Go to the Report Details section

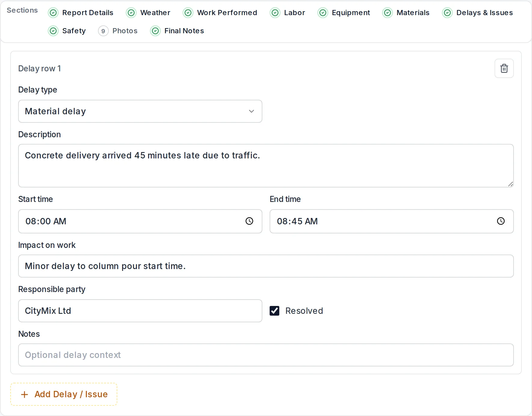click(x=81, y=13)
